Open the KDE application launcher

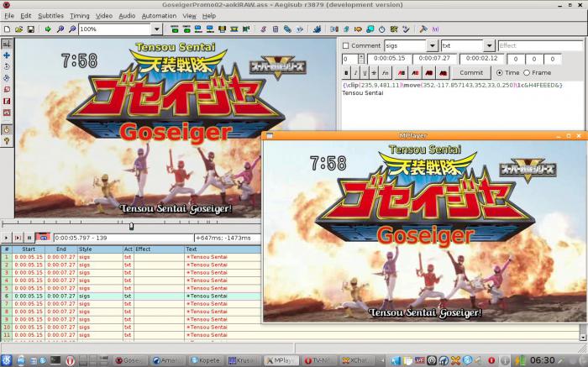7,360
